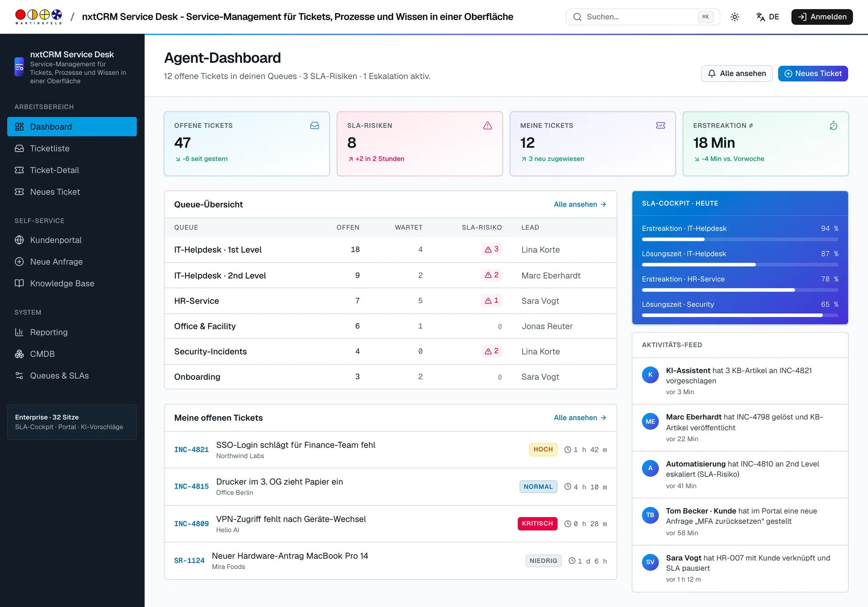This screenshot has width=868, height=607.
Task: Click the CMDB boxes icon
Action: pos(19,354)
